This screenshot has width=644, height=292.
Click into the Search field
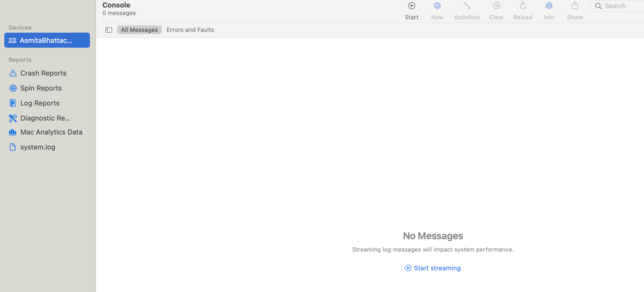[x=621, y=6]
